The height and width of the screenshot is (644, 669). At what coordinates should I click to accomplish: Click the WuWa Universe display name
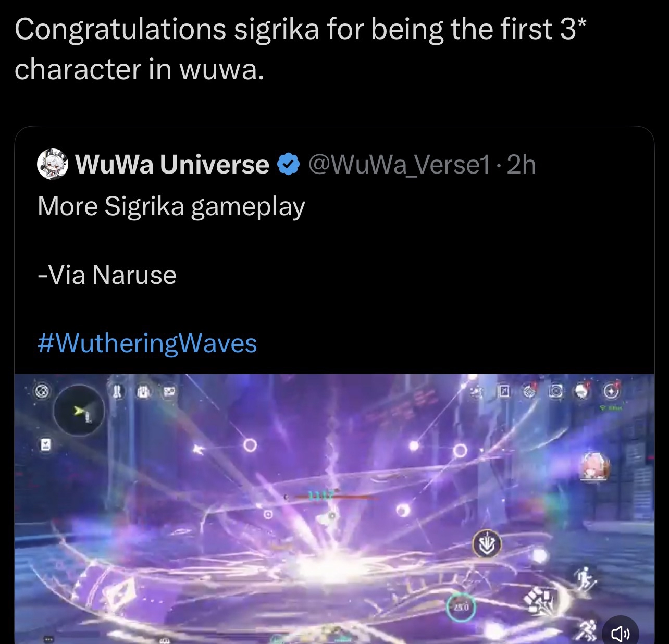tap(172, 165)
